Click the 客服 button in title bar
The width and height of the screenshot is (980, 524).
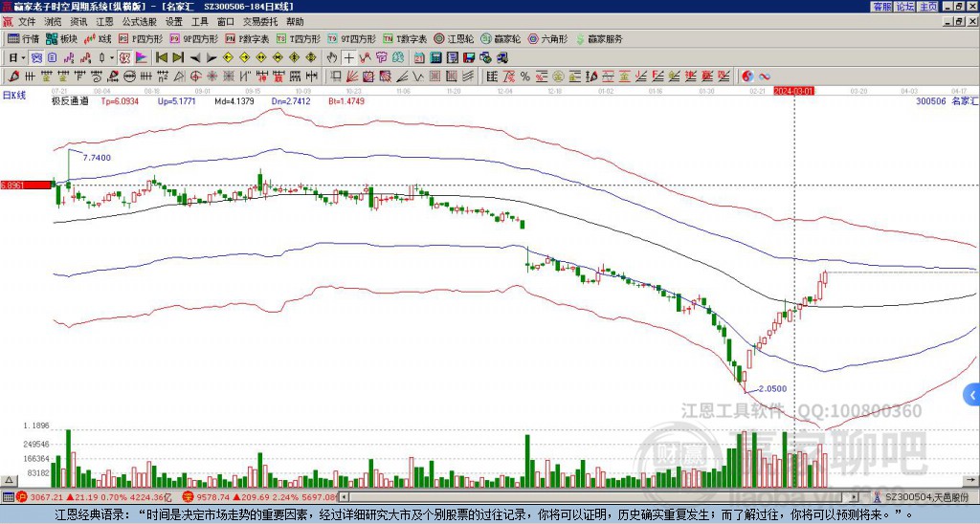tap(881, 7)
